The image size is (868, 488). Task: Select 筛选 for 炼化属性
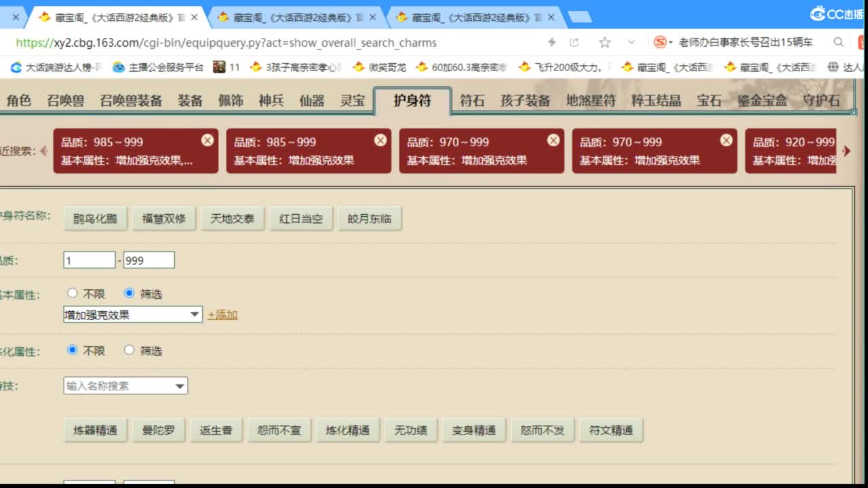[x=130, y=350]
